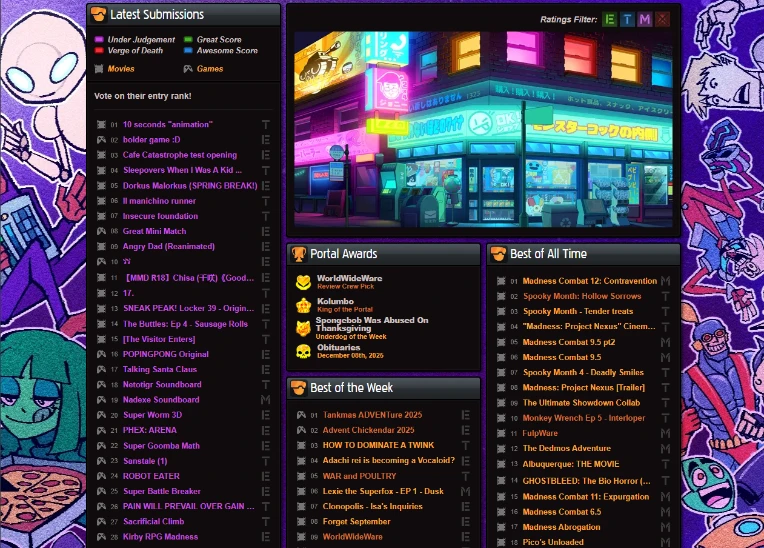Open "Cafe Catastrophe test opening" submission

pos(179,155)
